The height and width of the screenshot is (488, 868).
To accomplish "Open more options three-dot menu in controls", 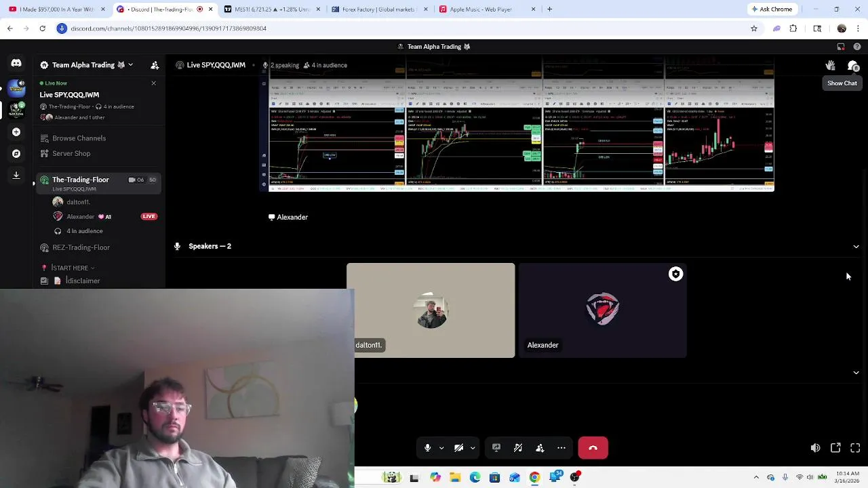I will [561, 448].
